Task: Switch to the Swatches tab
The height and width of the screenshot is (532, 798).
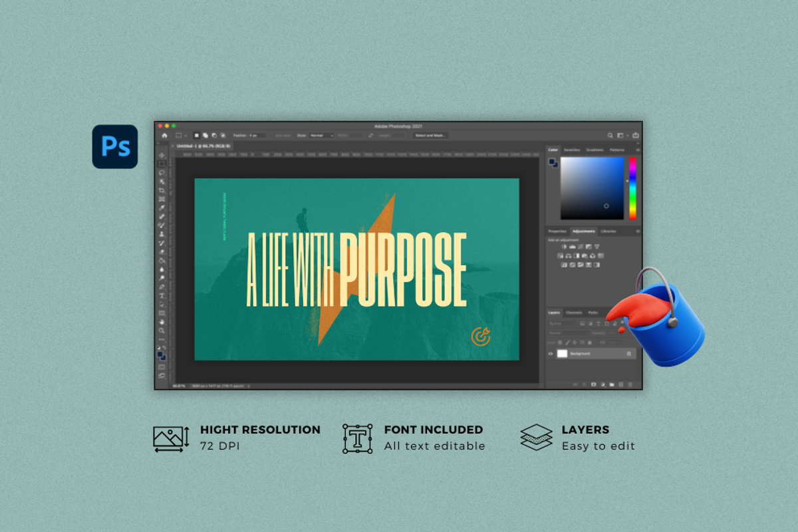Action: pyautogui.click(x=572, y=150)
